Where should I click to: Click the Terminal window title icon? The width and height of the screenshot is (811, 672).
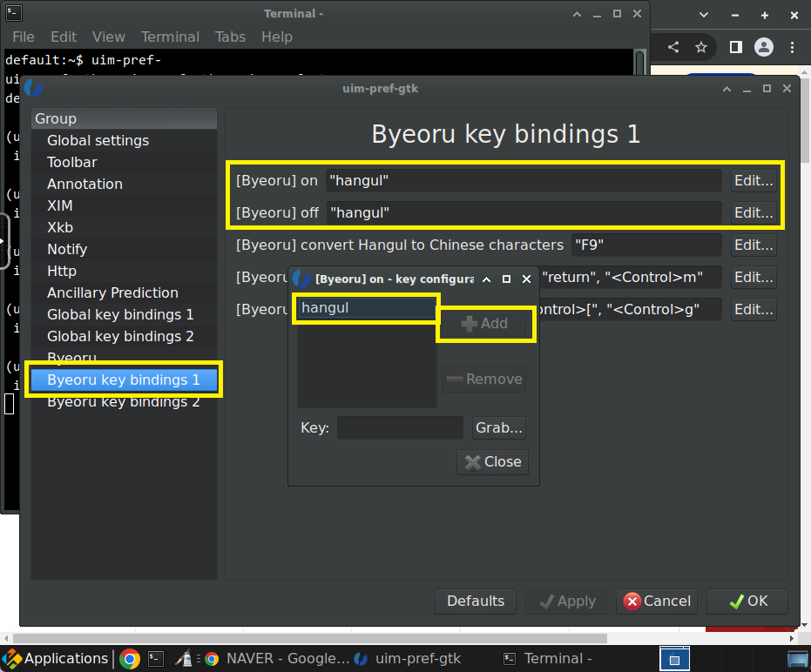pos(14,13)
